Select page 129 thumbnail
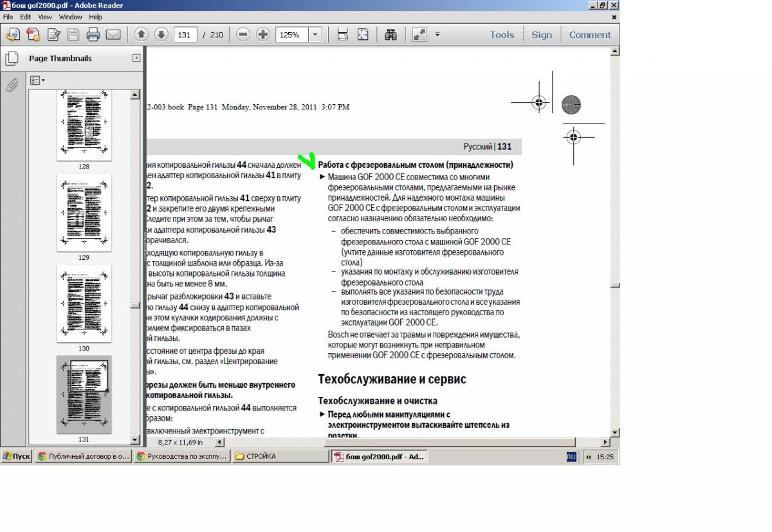Viewport: 772px width, 532px height. pos(84,213)
